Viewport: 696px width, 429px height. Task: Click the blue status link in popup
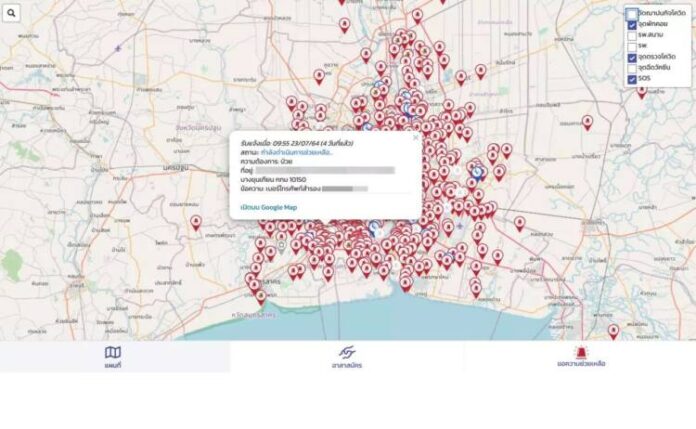297,152
